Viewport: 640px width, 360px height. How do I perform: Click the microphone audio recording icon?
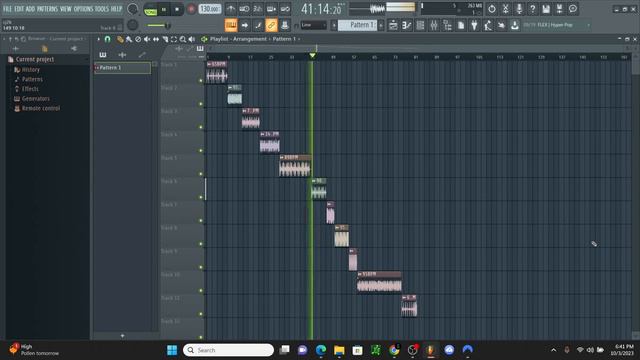coord(519,9)
